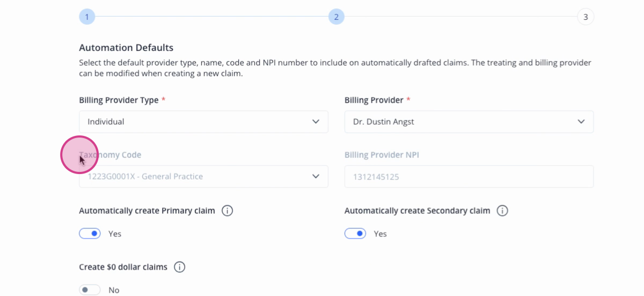Expand the Taxonomy Code dropdown
The image size is (644, 296).
(x=203, y=177)
